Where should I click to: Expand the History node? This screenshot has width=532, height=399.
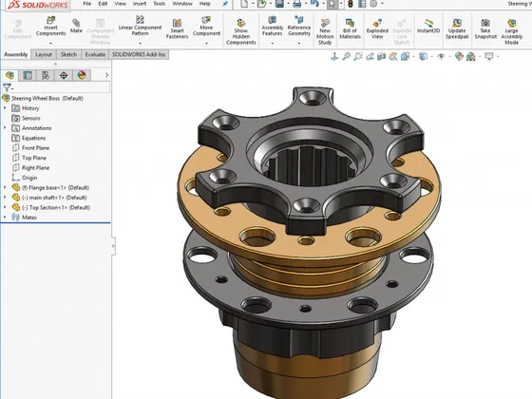point(5,108)
